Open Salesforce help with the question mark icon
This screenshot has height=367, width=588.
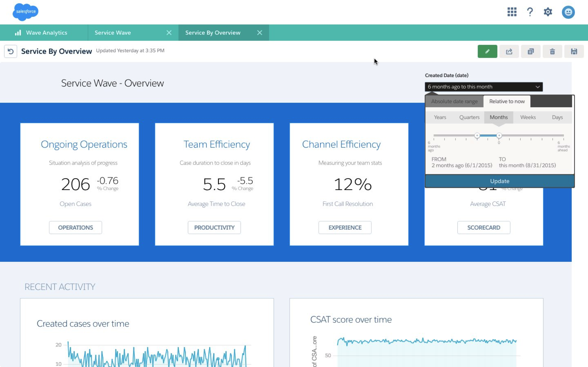(530, 12)
